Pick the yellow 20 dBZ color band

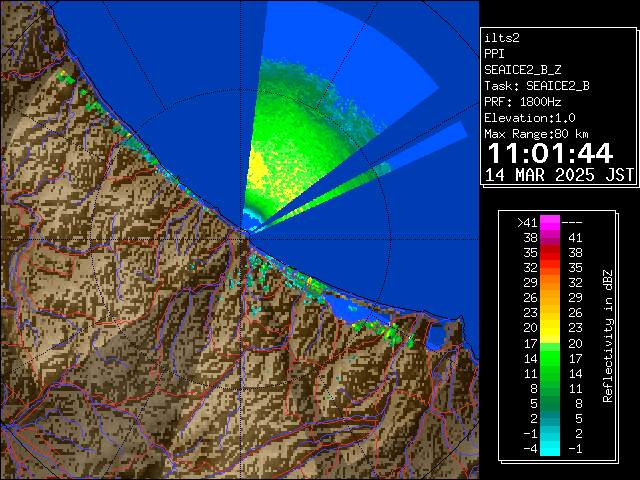(550, 328)
